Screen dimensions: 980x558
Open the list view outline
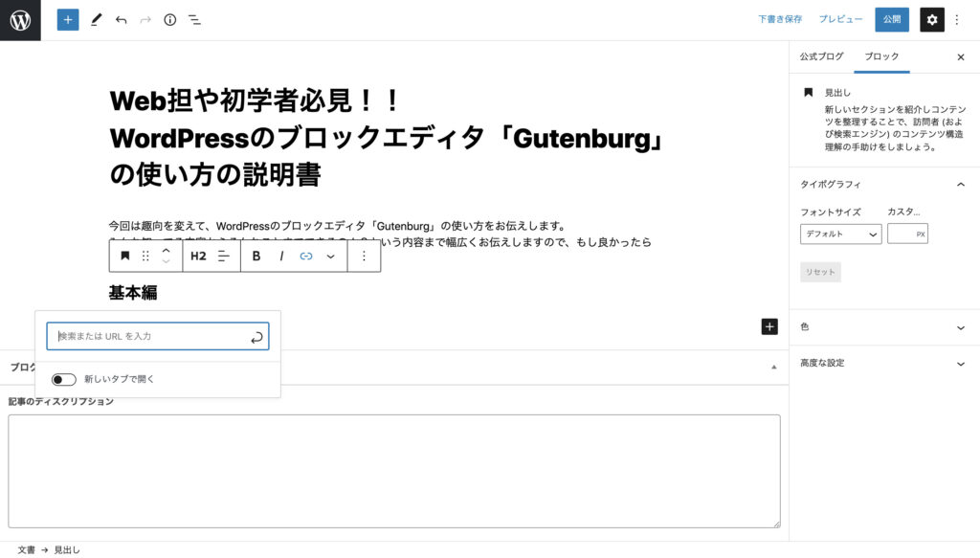[x=195, y=20]
